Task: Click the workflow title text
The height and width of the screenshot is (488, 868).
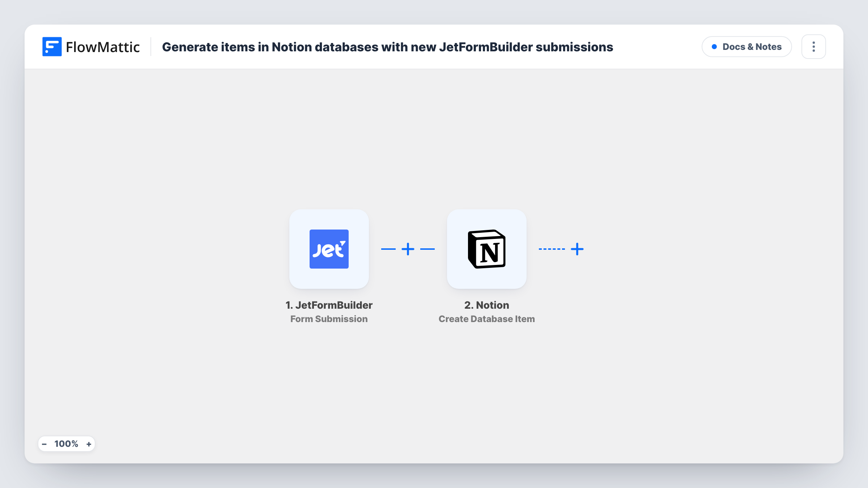Action: click(387, 47)
